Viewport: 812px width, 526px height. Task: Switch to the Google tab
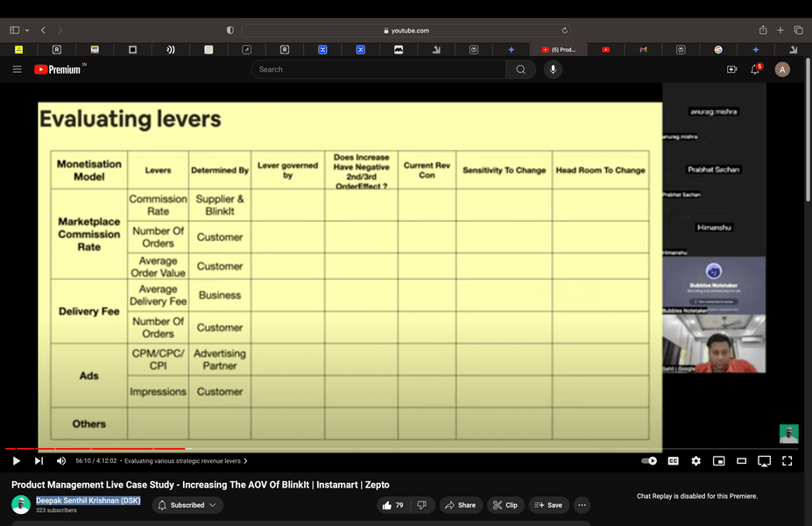click(x=718, y=50)
